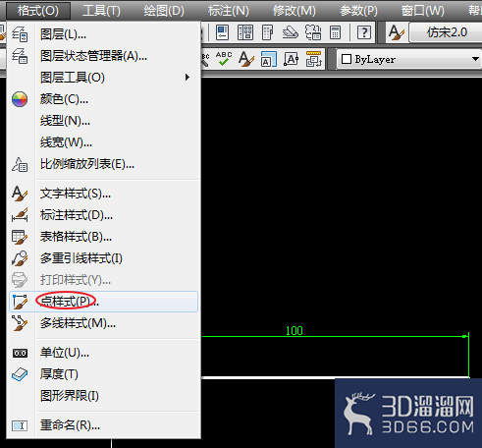This screenshot has width=482, height=448.
Task: Click the multiline style icon for 多线样式(M)
Action: 20,323
